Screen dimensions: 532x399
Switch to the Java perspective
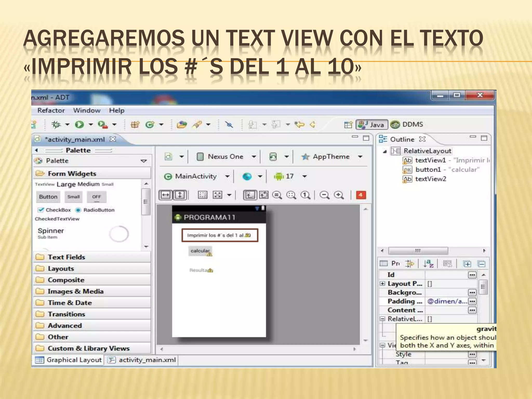(x=372, y=124)
